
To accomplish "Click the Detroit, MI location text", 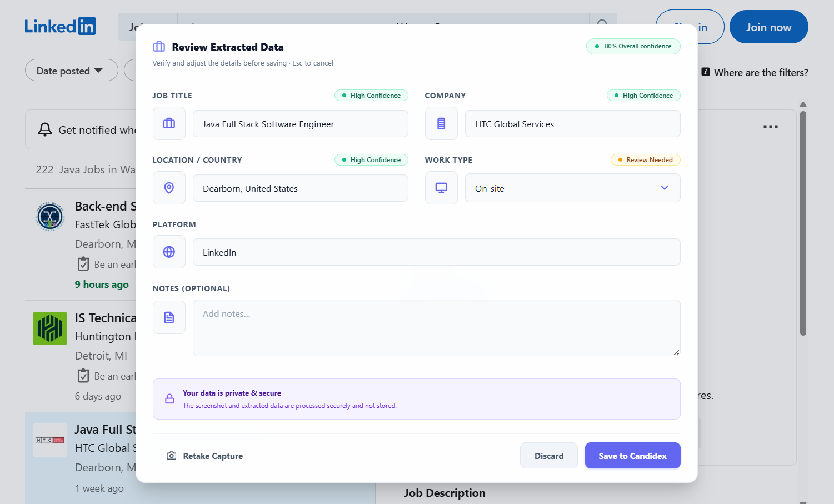I will coord(101,356).
